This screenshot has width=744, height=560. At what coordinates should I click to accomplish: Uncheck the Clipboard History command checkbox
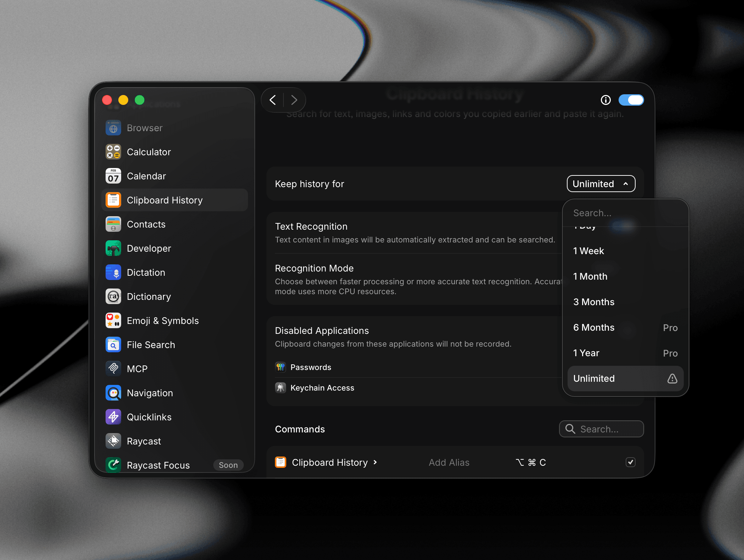(631, 462)
